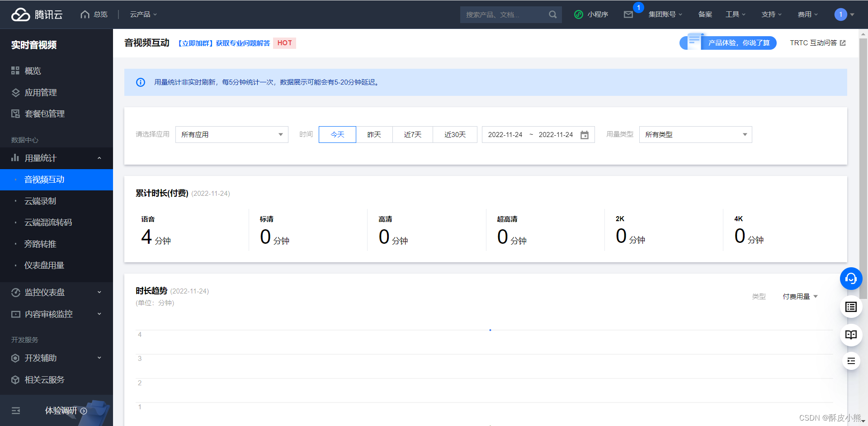Expand the 费用 menu

[x=808, y=14]
